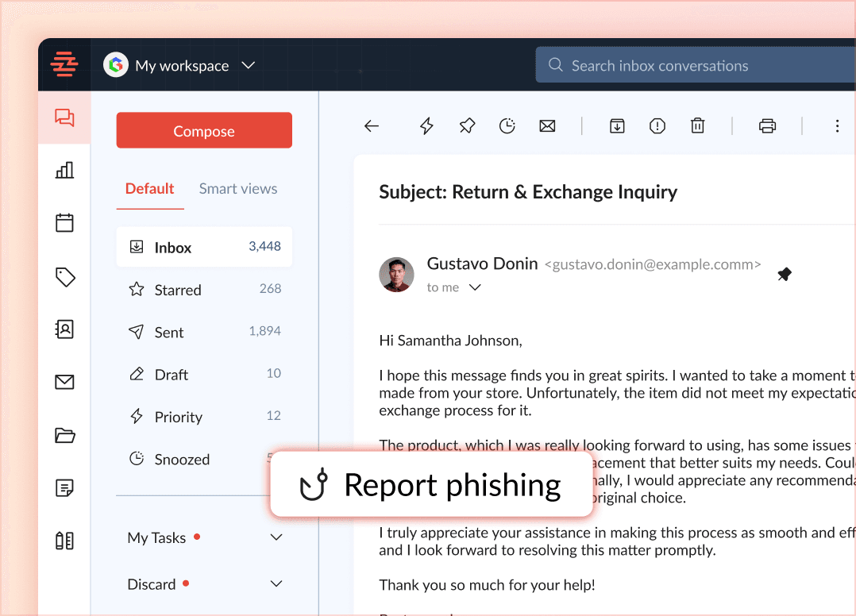Open the Starred folder

204,289
